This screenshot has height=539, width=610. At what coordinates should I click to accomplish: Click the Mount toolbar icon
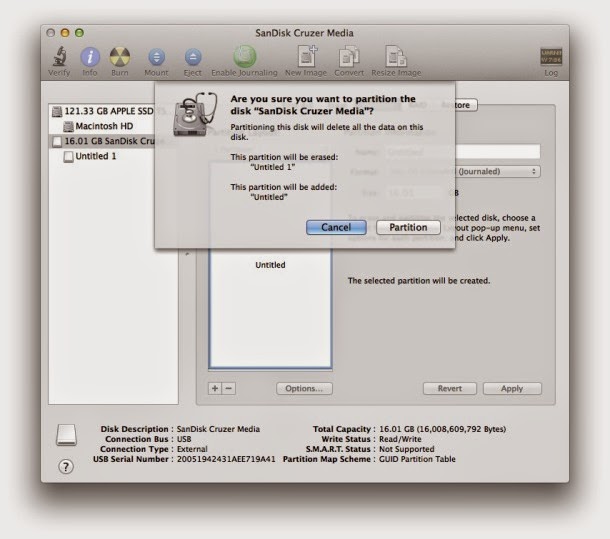pos(156,57)
